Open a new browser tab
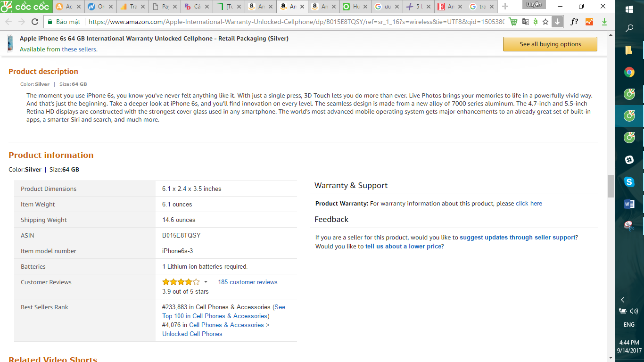 click(x=505, y=7)
